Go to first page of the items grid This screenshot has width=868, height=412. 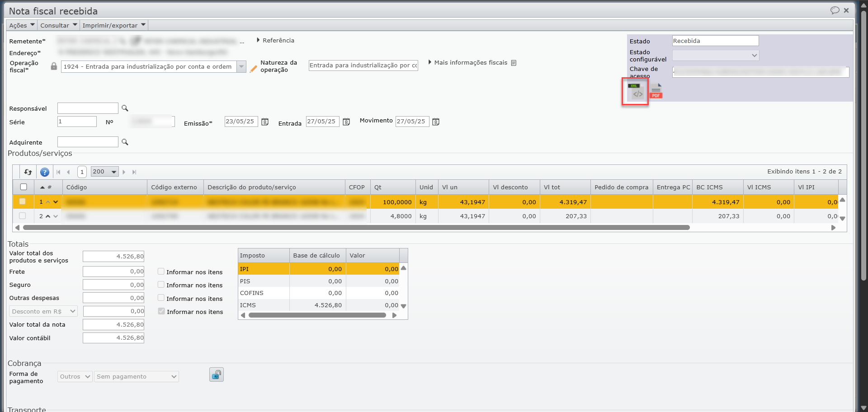coord(58,172)
